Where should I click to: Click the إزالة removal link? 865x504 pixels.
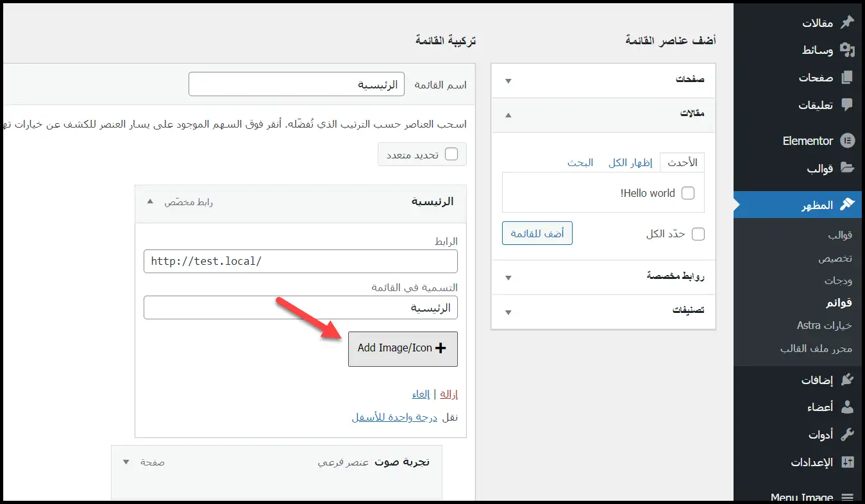pos(449,394)
